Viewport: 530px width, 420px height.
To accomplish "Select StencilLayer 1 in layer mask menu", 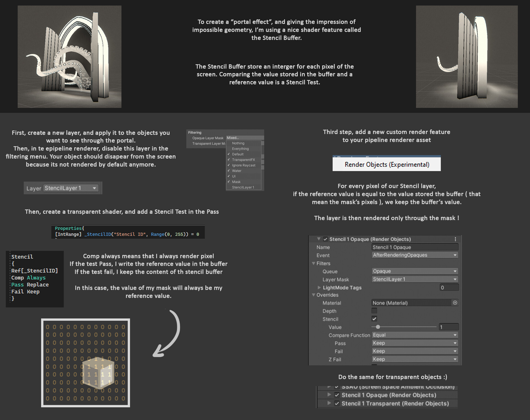I will click(x=243, y=187).
